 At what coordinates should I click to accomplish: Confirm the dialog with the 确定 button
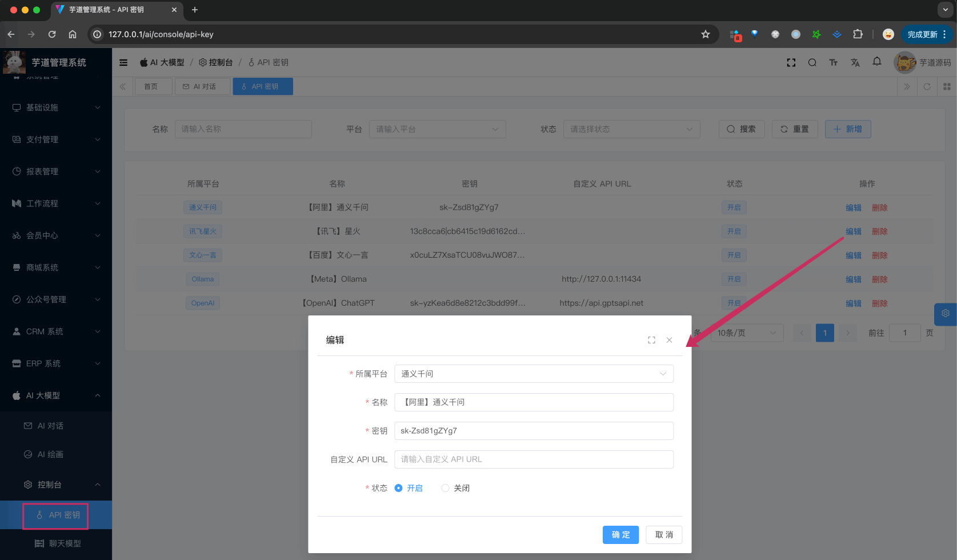(620, 535)
